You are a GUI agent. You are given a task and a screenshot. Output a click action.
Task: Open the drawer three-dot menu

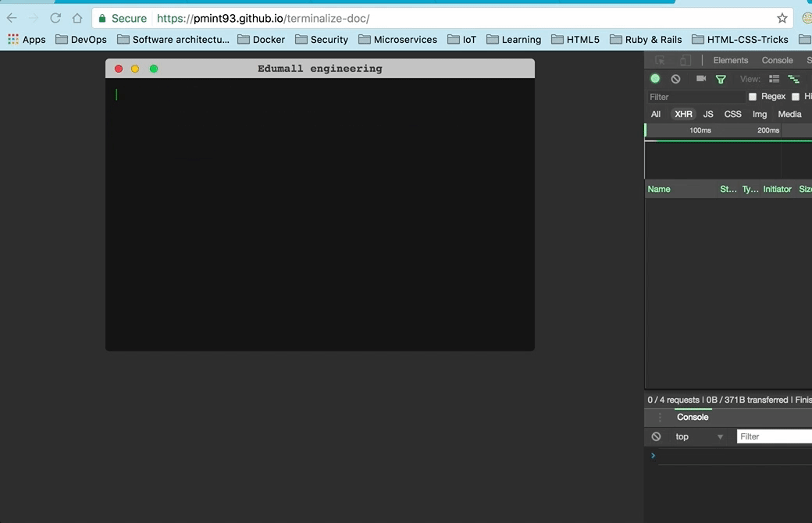659,418
